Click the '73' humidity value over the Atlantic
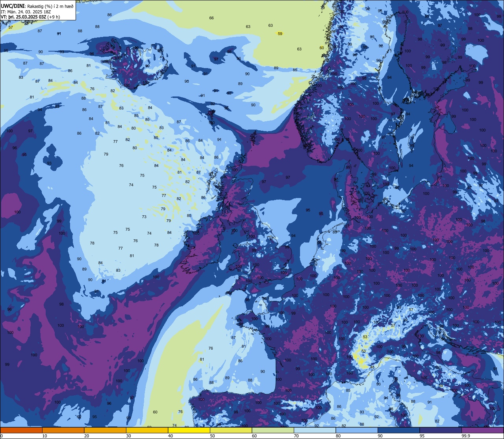Image resolution: width=504 pixels, height=439 pixels. [144, 217]
